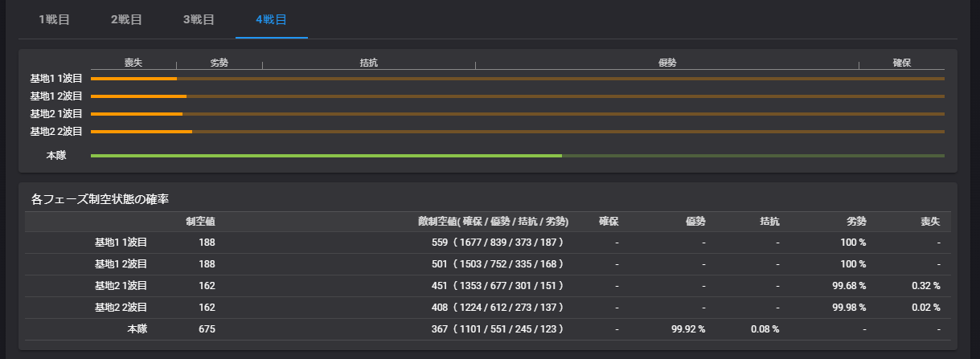This screenshot has width=980, height=359.
Task: Click the 基地2 1波目 label in the chart
Action: (x=56, y=114)
